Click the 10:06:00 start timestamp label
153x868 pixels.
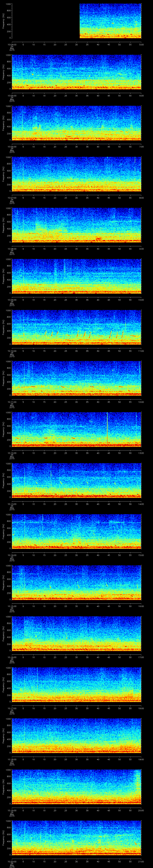click(12, 147)
